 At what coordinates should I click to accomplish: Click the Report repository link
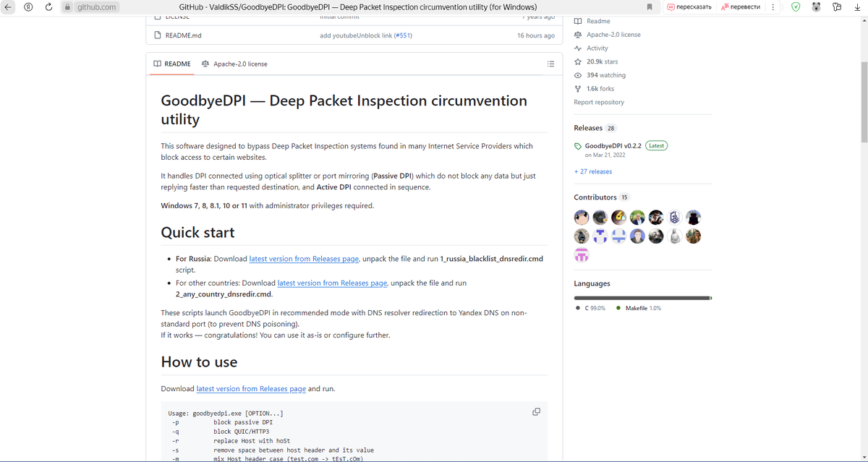(599, 102)
